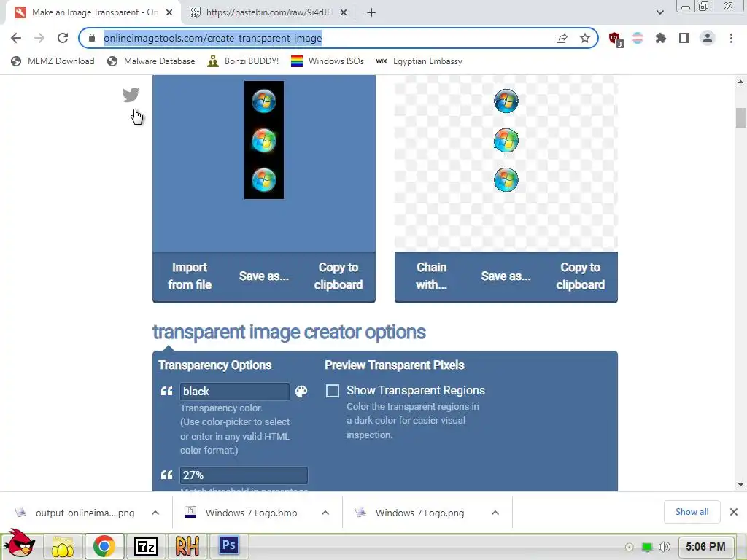Enable Show Transparent Regions checkbox
The image size is (747, 560).
pyautogui.click(x=333, y=391)
